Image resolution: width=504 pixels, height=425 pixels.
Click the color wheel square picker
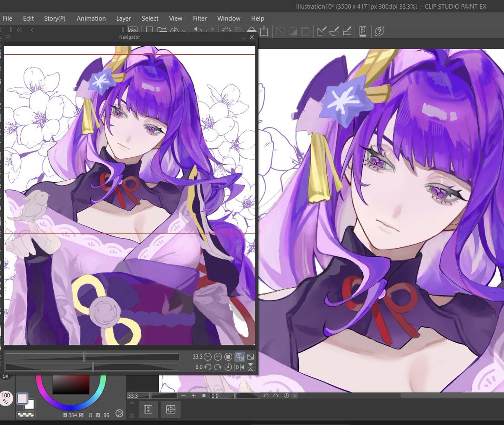71,384
